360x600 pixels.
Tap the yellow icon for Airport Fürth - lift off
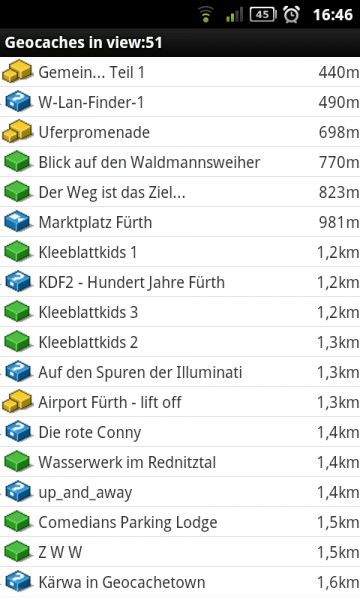click(x=17, y=402)
